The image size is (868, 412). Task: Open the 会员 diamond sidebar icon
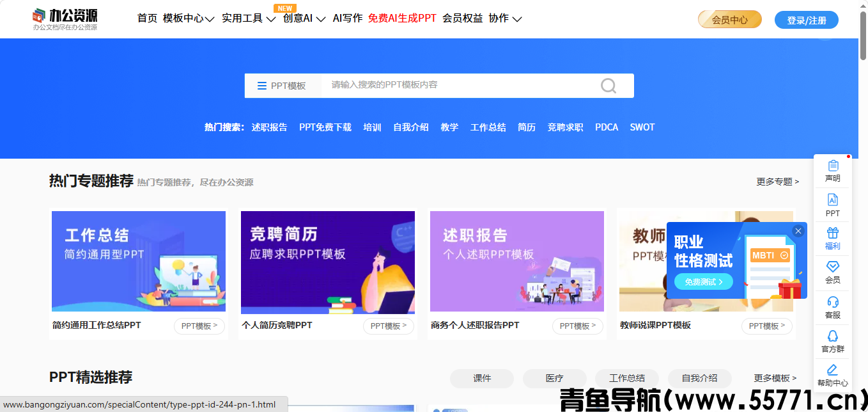tap(832, 272)
